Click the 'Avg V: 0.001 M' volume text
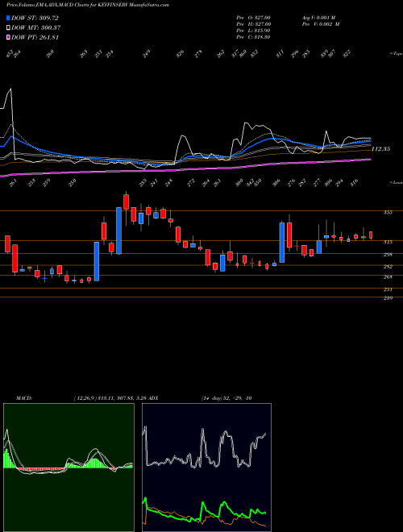 (x=318, y=18)
